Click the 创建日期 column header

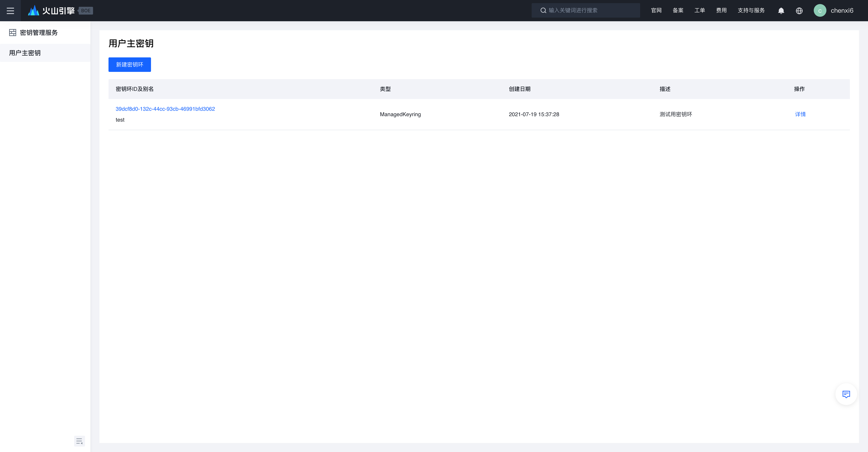click(x=520, y=89)
